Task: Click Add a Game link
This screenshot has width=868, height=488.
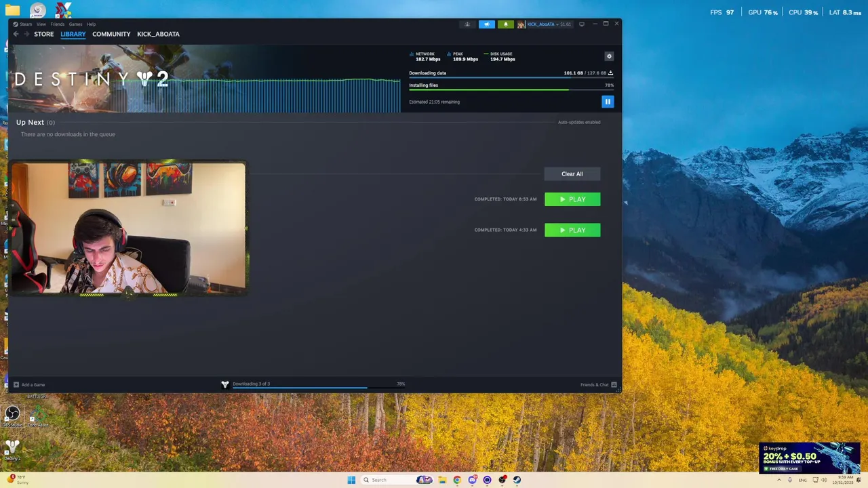Action: [x=33, y=385]
